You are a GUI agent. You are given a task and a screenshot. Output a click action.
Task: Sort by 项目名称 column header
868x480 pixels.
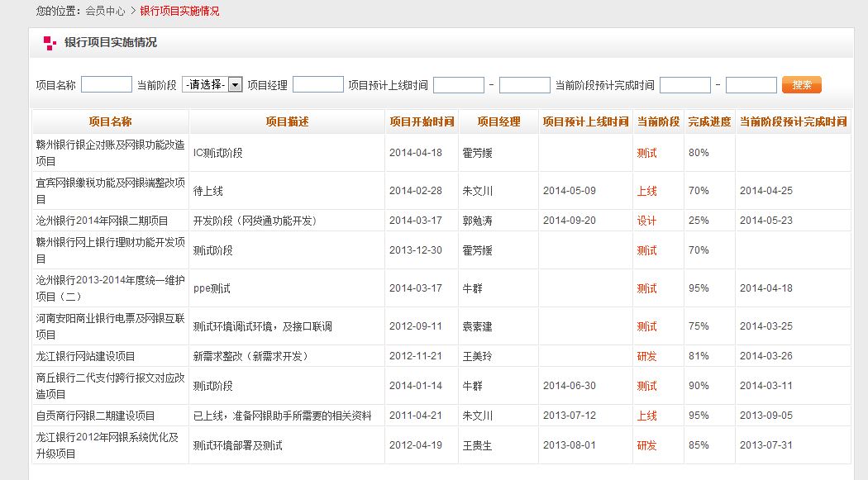pyautogui.click(x=110, y=121)
